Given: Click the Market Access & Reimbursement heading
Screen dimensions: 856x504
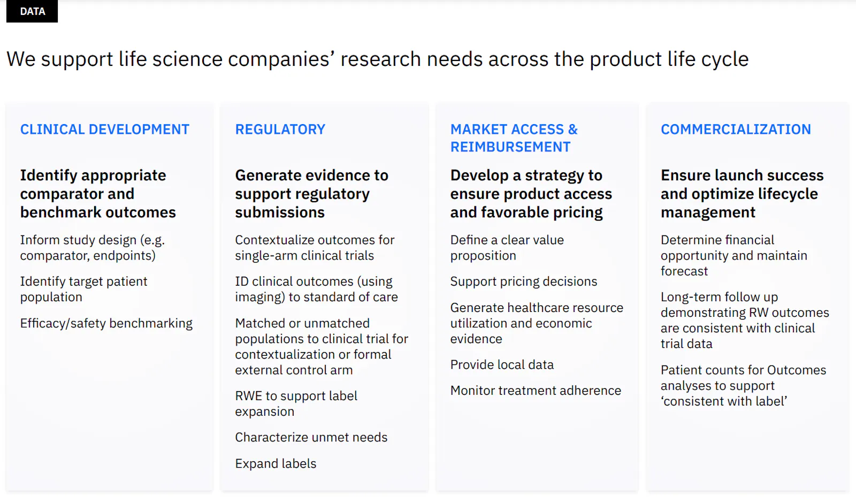Looking at the screenshot, I should click(514, 138).
